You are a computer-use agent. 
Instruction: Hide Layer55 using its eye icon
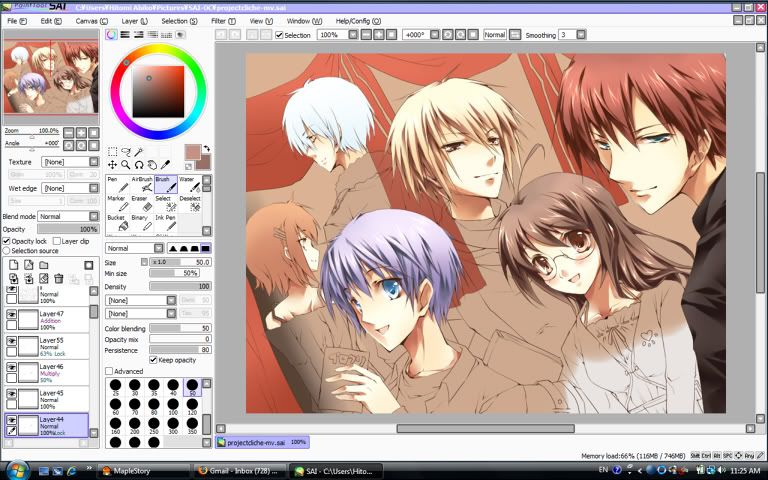11,340
